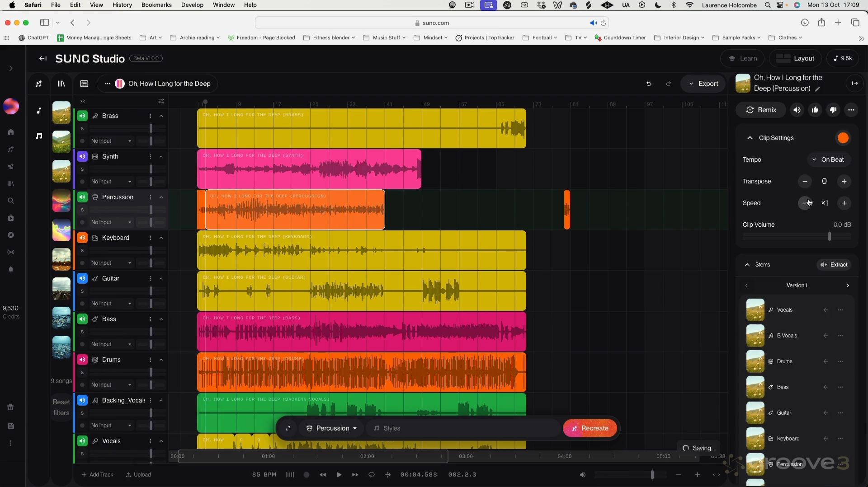Click the loop icon in the transport bar
Image resolution: width=868 pixels, height=487 pixels.
coord(372,475)
